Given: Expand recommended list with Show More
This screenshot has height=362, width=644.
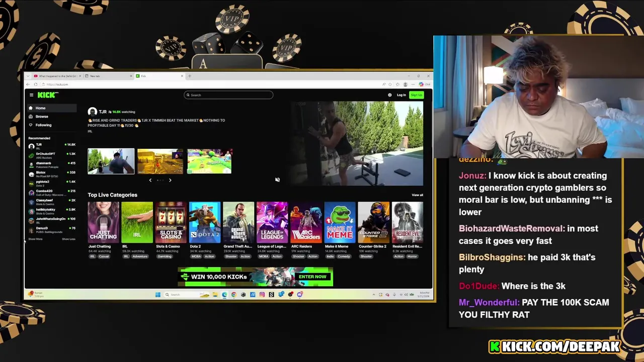Looking at the screenshot, I should (x=35, y=239).
